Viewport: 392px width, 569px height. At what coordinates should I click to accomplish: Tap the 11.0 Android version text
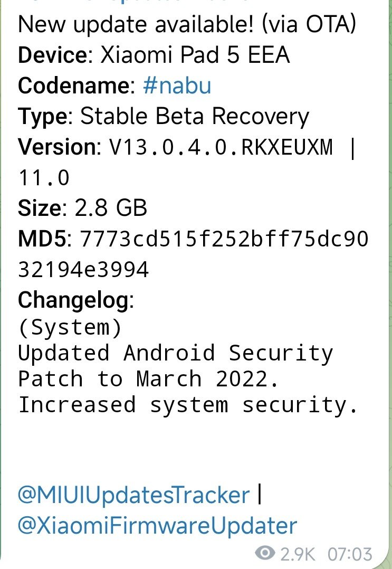[x=43, y=178]
